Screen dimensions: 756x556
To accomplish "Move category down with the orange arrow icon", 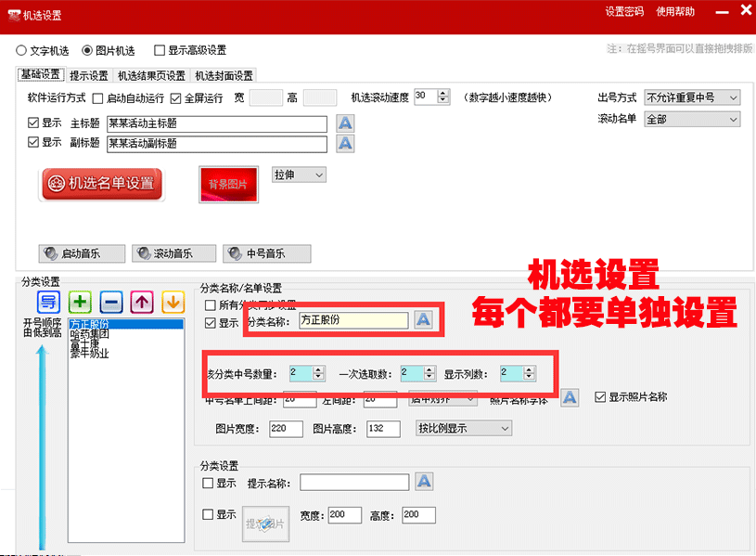I will [173, 302].
